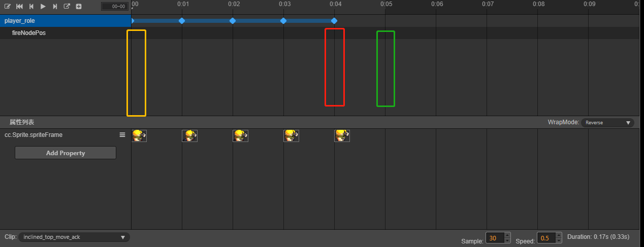
Task: Click the Speed input field
Action: tap(545, 238)
